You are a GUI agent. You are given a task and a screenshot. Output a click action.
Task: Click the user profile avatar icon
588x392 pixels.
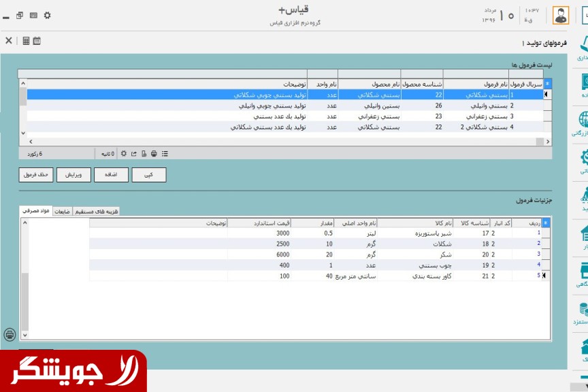tap(560, 15)
